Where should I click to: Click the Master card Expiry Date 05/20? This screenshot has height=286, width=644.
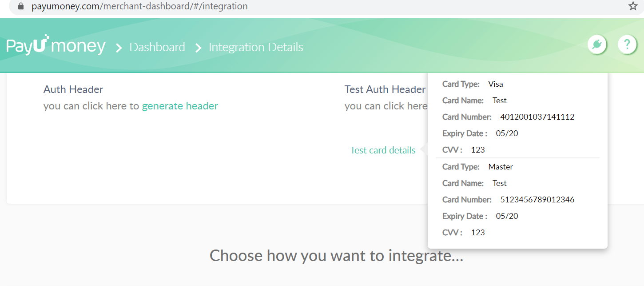pos(507,216)
